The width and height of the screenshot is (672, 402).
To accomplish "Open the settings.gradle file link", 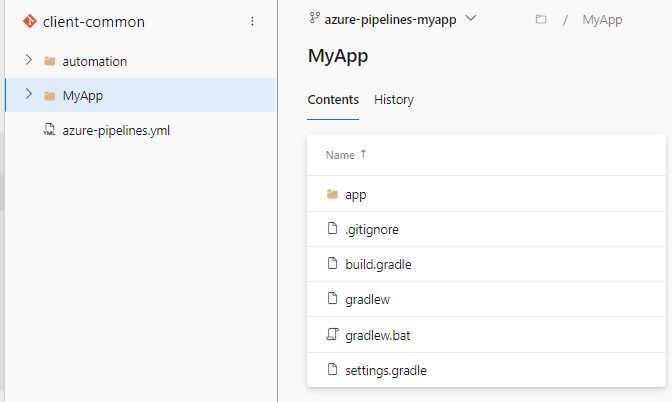I will (385, 370).
